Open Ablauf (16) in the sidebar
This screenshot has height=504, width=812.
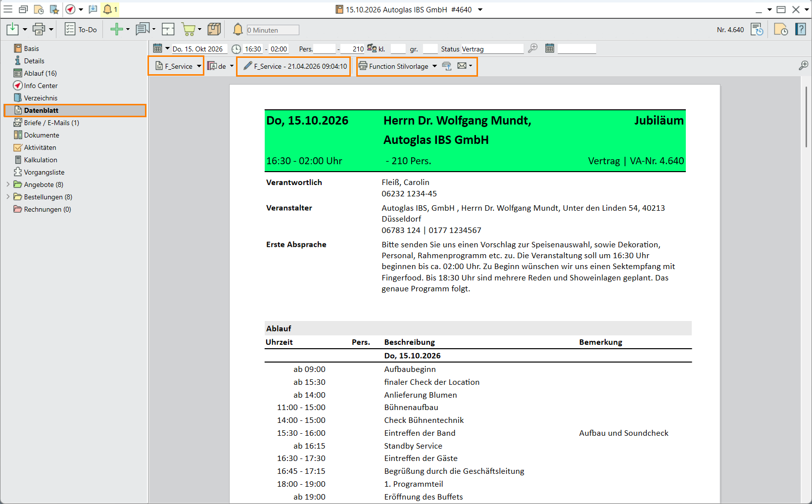point(40,73)
